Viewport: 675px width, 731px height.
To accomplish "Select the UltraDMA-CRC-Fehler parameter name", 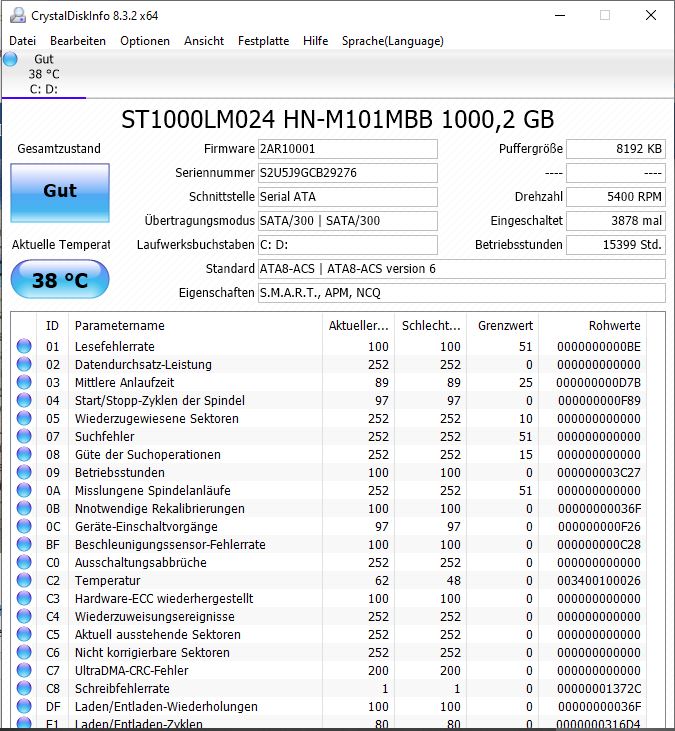I will pos(131,670).
